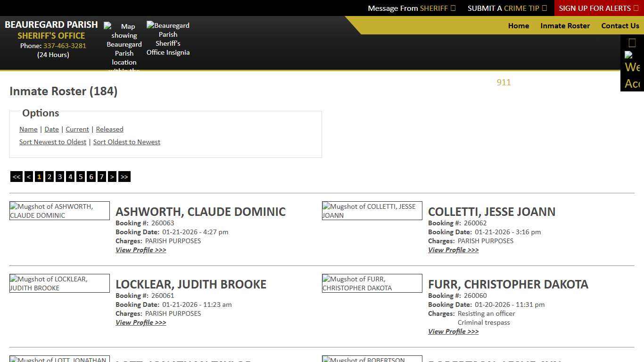Open the Message From Sheriff link
The width and height of the screenshot is (644, 362).
[411, 8]
